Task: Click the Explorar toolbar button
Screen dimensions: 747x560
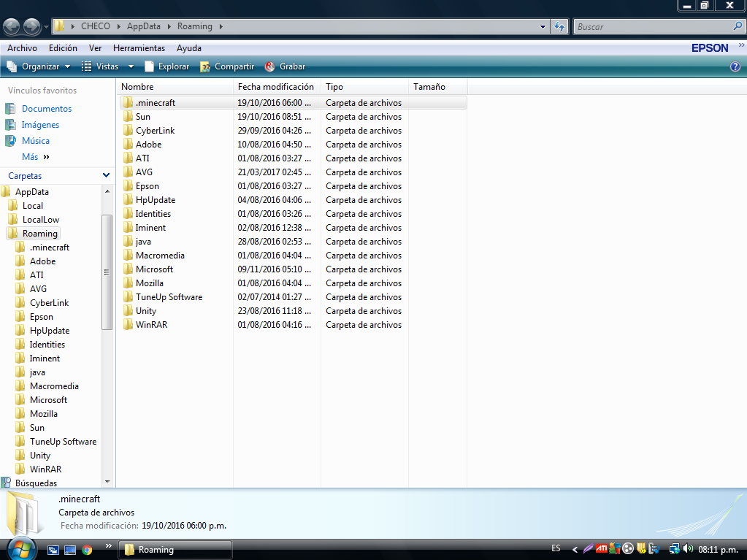Action: [x=166, y=66]
